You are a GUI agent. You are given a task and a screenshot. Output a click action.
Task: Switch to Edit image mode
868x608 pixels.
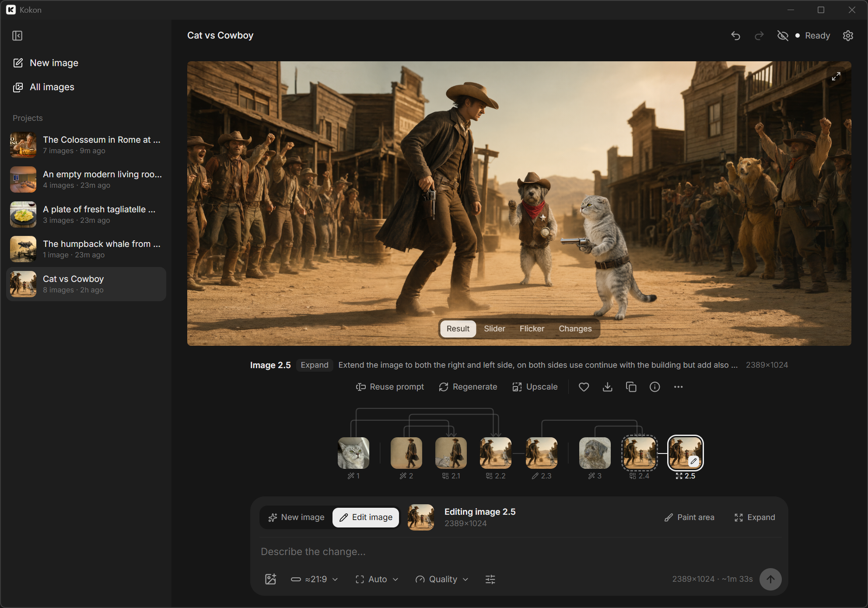tap(366, 517)
